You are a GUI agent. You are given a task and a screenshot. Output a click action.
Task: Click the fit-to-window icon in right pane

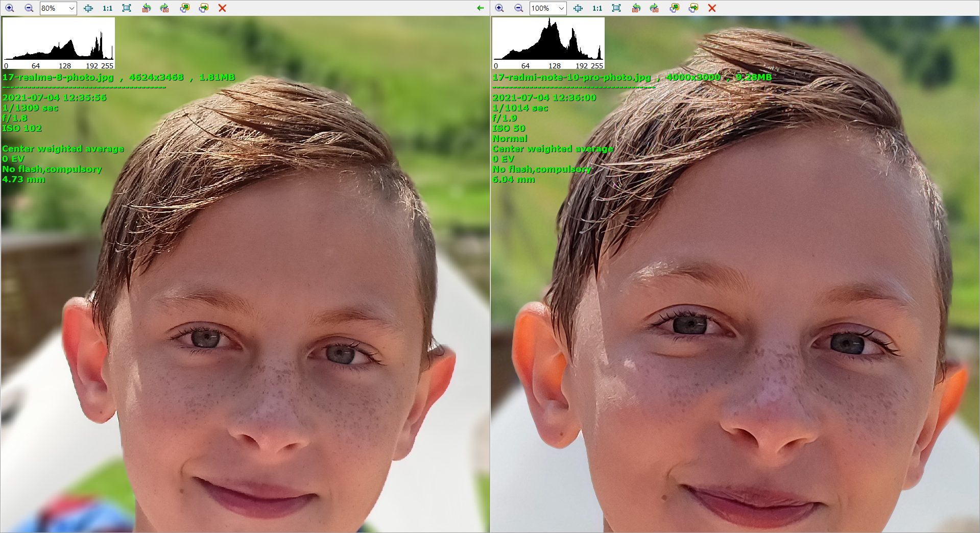[578, 8]
